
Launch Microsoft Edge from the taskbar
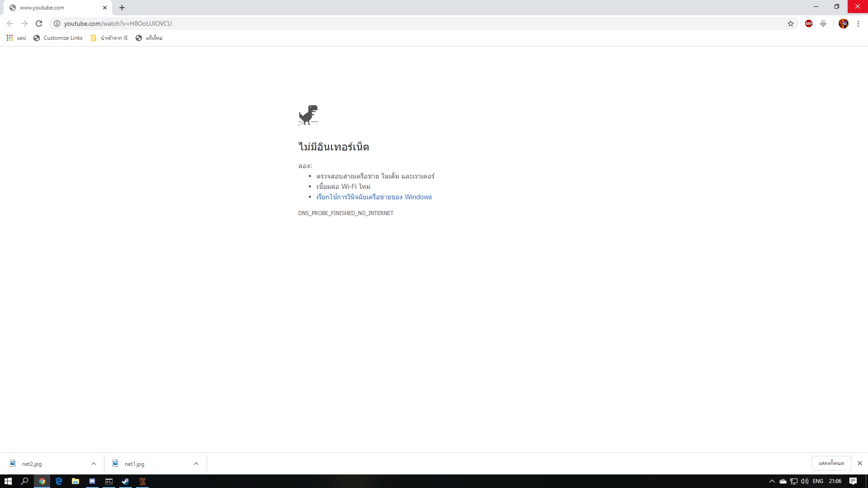[59, 481]
